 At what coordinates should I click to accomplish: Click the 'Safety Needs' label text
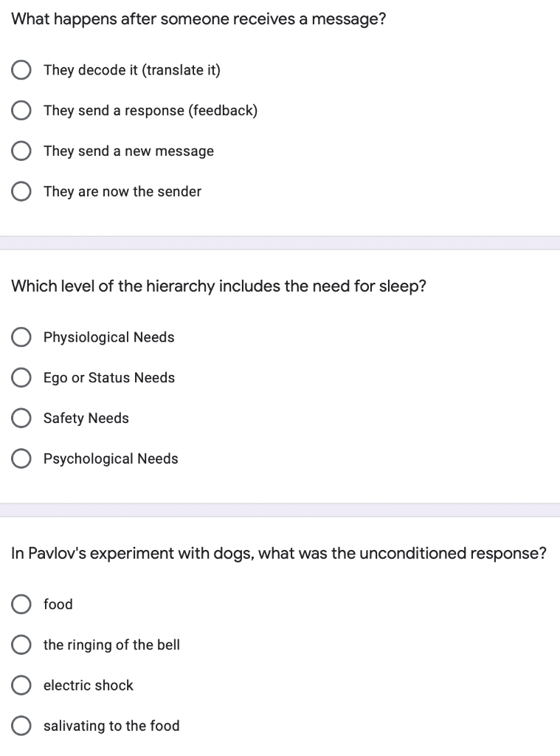click(86, 419)
